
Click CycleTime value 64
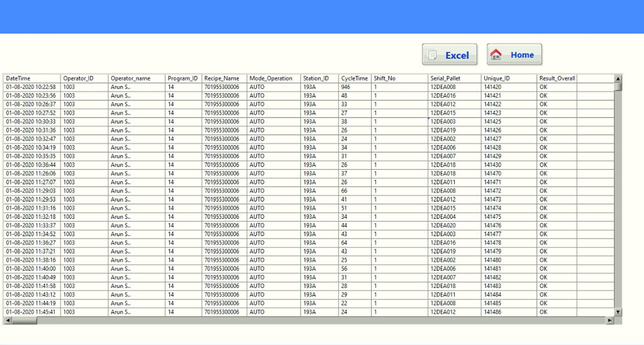point(355,243)
